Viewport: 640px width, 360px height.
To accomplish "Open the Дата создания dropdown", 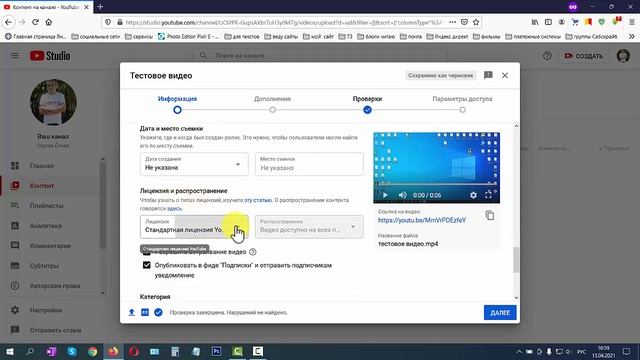I will click(194, 164).
